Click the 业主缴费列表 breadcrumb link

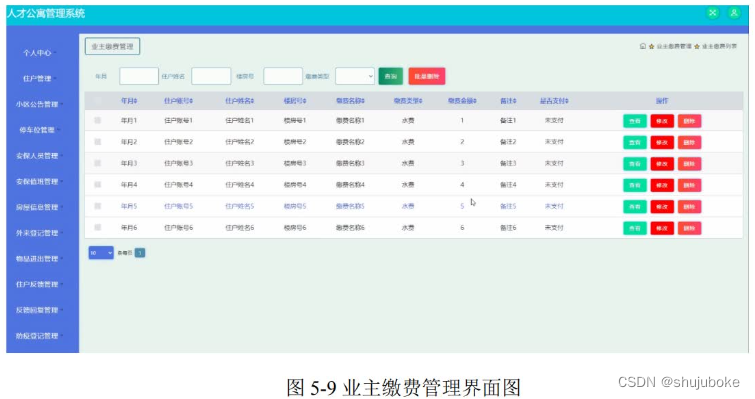(719, 47)
